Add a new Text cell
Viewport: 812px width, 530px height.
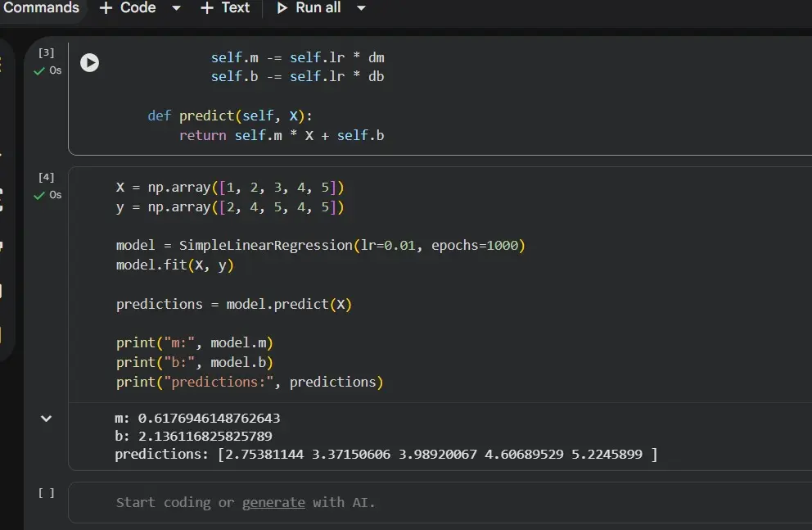point(225,7)
